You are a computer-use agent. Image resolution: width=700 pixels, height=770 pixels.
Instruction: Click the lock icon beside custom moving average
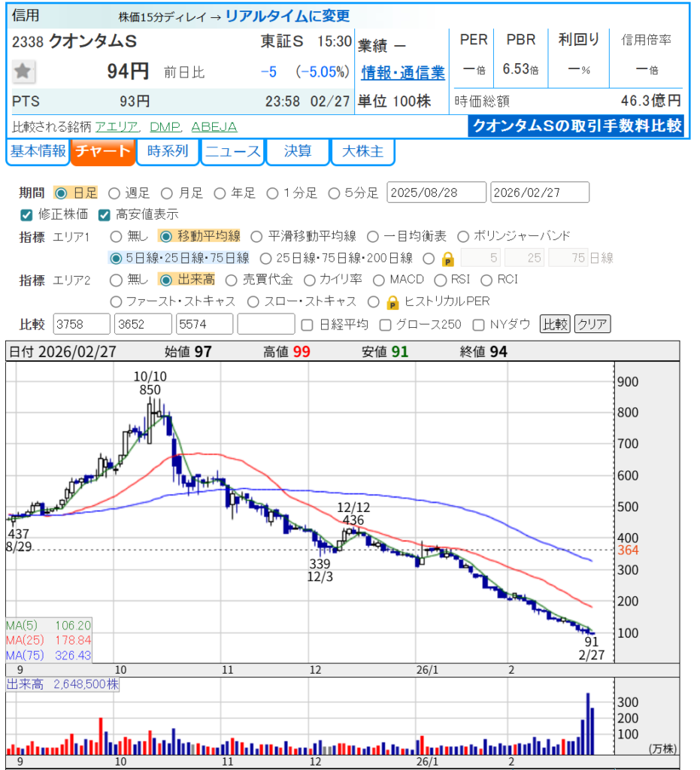pyautogui.click(x=447, y=259)
